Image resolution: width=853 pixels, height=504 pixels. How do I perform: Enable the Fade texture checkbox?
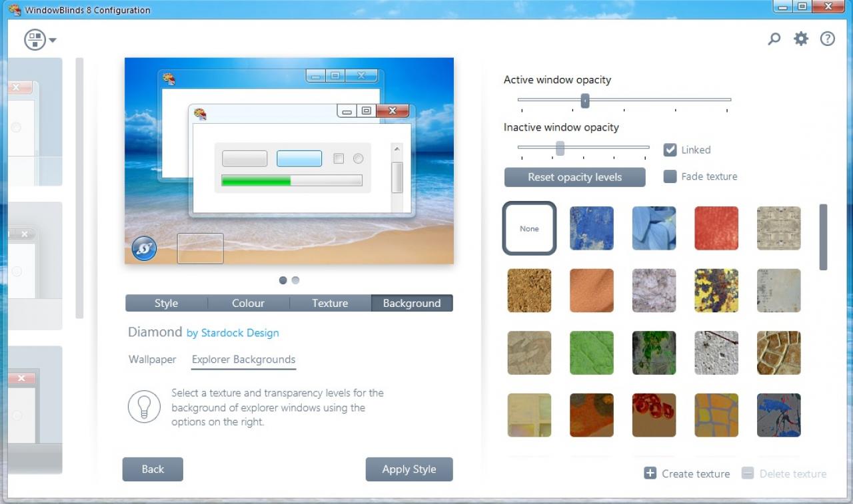670,176
